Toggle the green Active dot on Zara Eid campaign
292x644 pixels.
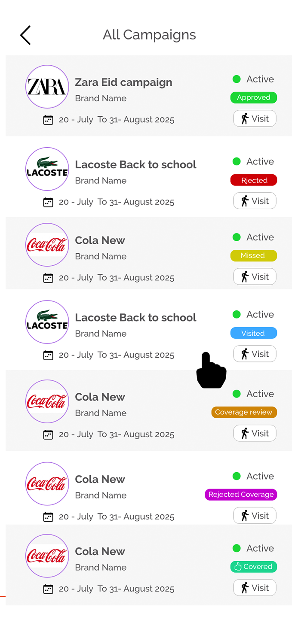[237, 79]
